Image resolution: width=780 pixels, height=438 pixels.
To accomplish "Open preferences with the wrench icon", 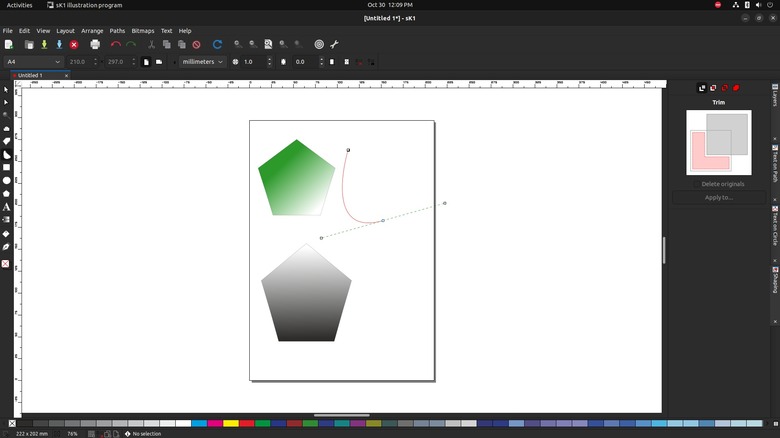I will click(x=334, y=44).
